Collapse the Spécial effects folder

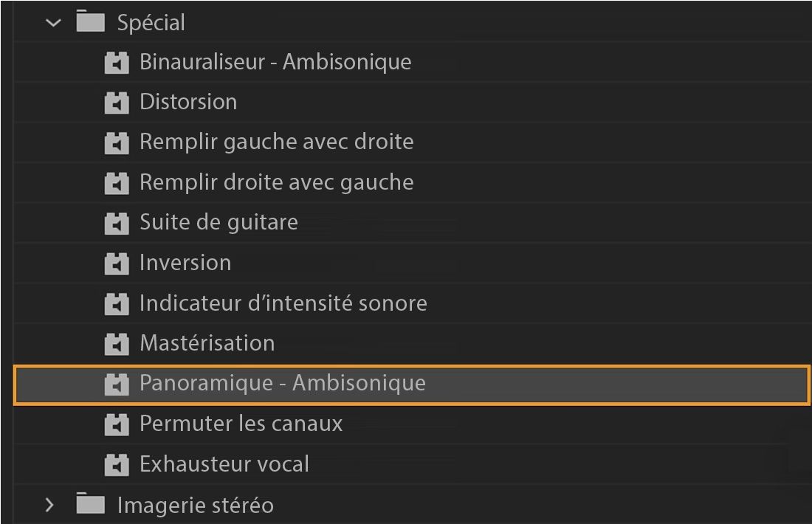[x=52, y=22]
